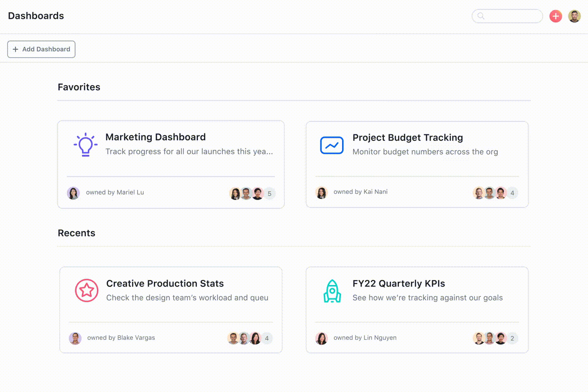Click Mariel Lu's owner avatar

pos(73,193)
